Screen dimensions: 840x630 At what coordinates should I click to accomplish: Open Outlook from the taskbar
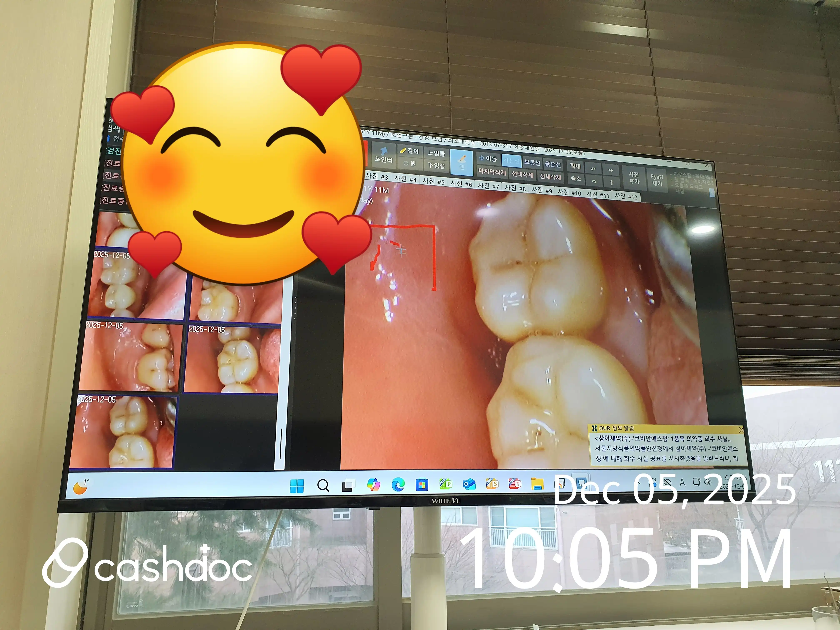(469, 484)
